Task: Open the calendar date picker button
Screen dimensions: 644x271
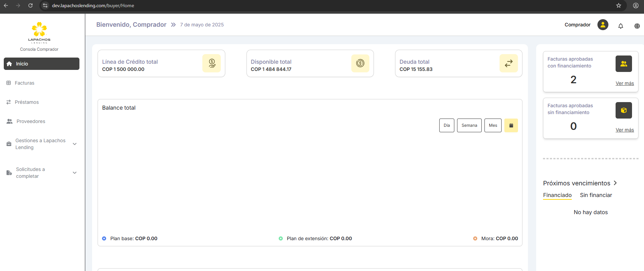Action: (x=511, y=125)
